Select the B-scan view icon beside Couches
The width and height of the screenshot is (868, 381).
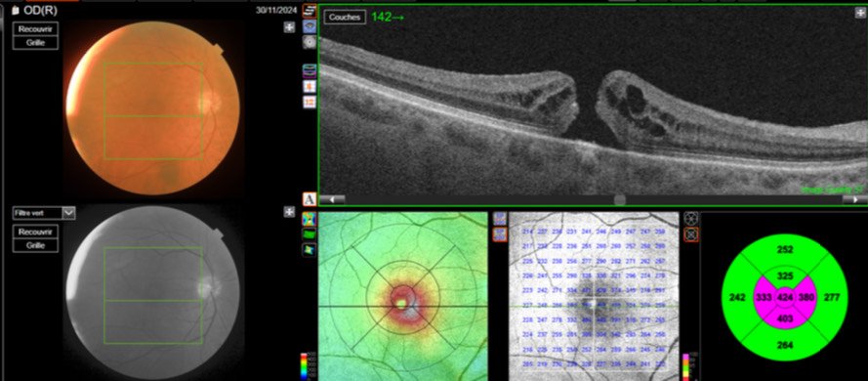[310, 11]
